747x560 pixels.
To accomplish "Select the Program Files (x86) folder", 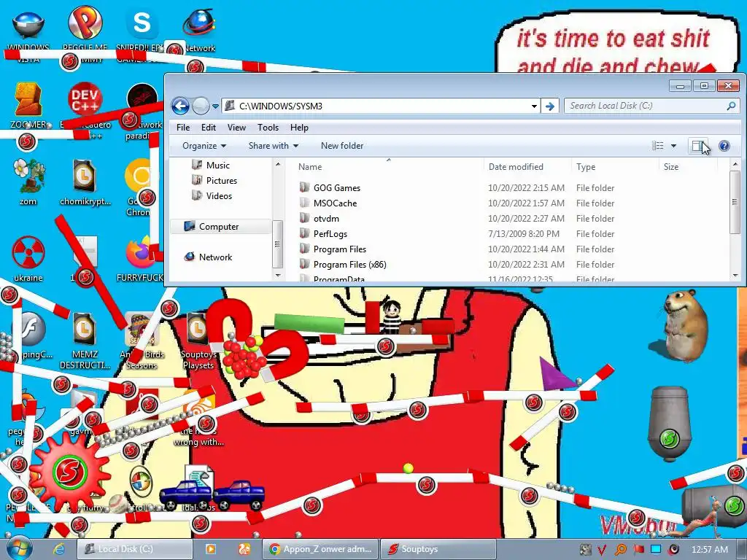I will (349, 264).
